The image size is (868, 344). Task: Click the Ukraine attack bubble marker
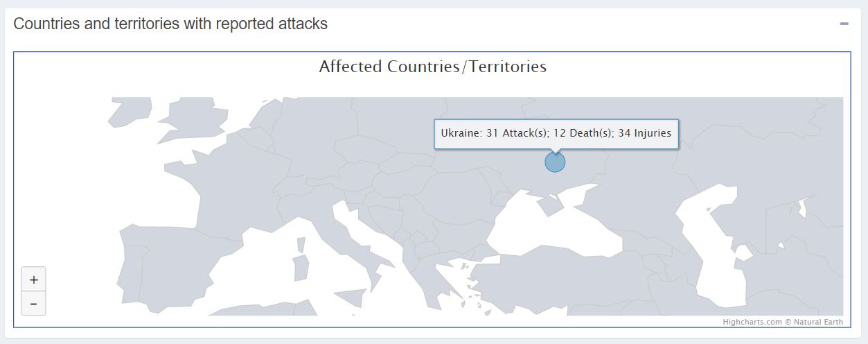point(555,162)
